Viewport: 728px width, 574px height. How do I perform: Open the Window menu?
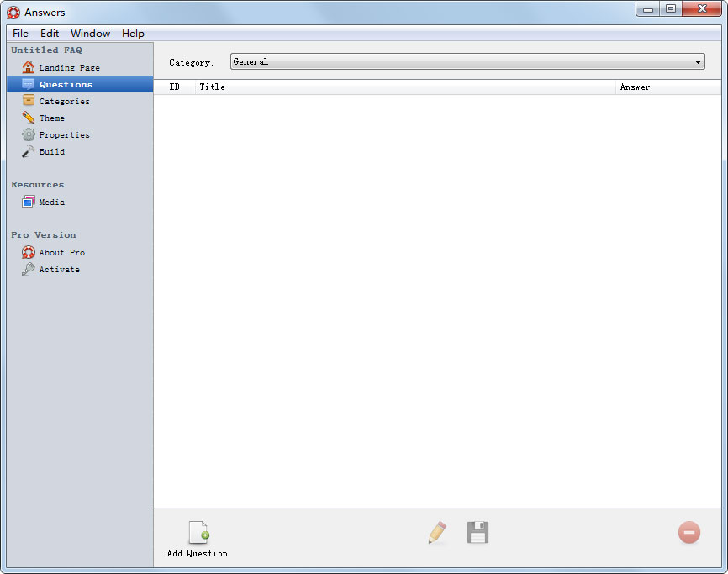pyautogui.click(x=90, y=34)
